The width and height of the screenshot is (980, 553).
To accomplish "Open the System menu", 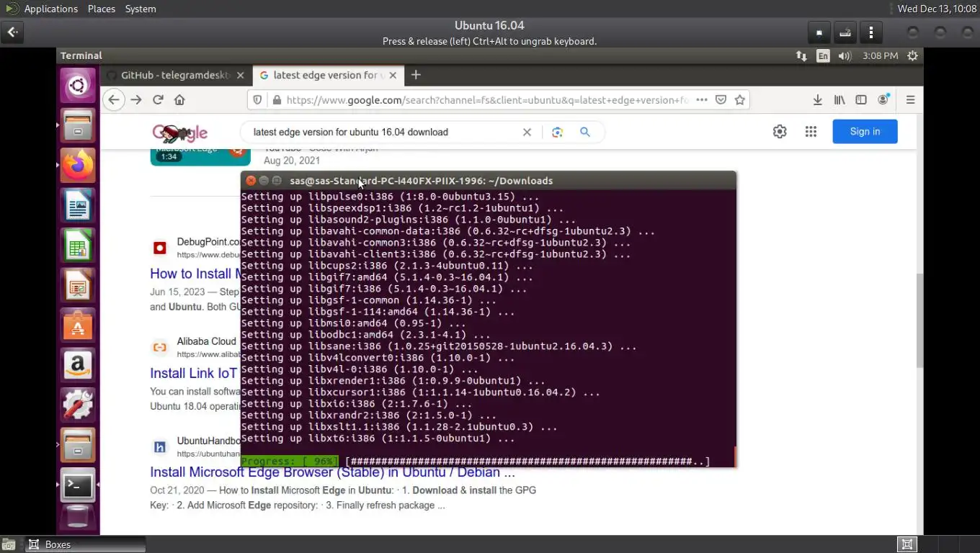I will [141, 9].
